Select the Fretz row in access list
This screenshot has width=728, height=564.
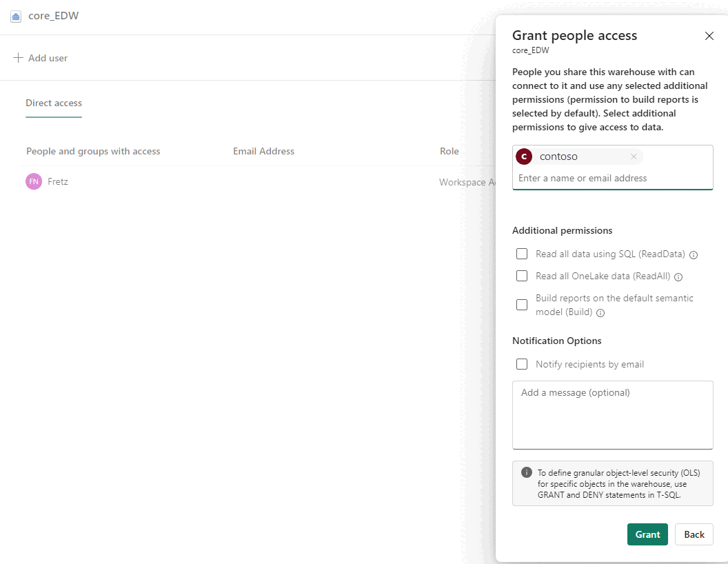207,182
